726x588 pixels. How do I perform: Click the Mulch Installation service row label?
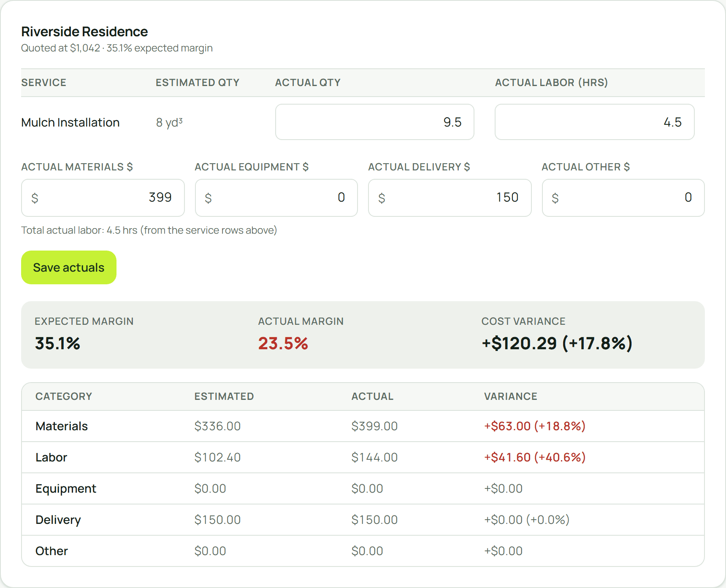pos(70,122)
